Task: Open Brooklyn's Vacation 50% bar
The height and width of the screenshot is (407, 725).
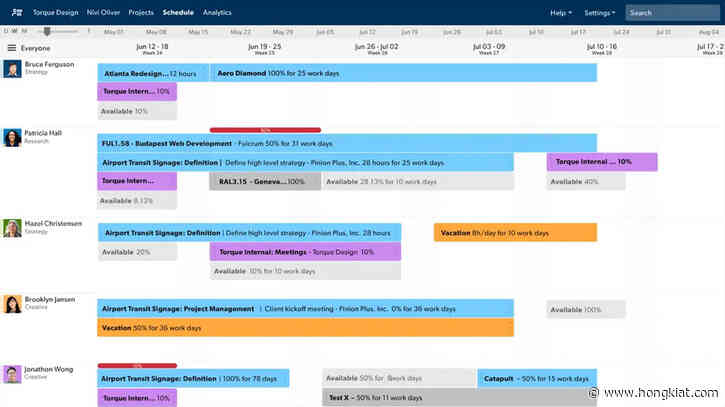Action: click(x=305, y=327)
